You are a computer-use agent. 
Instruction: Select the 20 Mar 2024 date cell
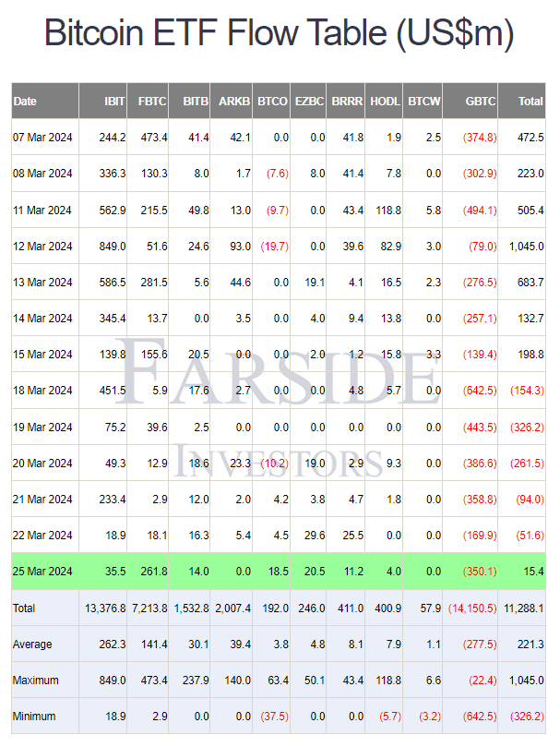click(x=45, y=463)
